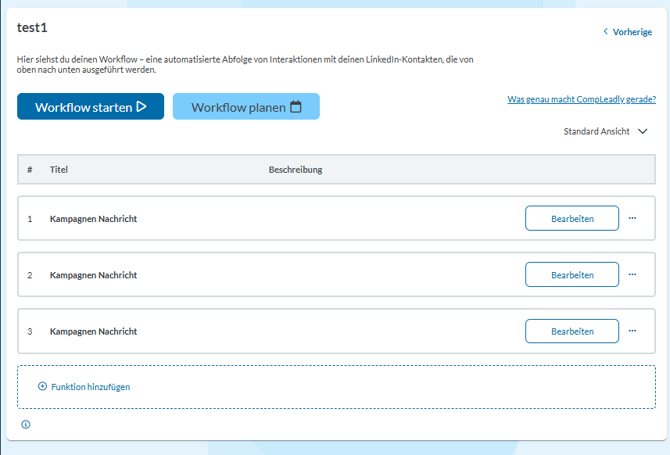670x455 pixels.
Task: Click the info icon at bottom left
Action: tap(25, 424)
